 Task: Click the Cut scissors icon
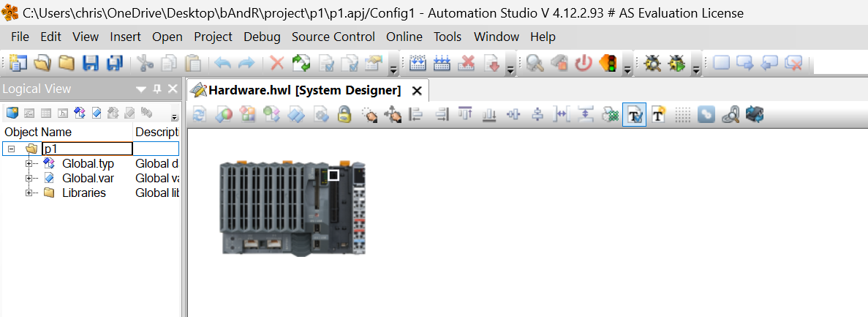point(145,63)
